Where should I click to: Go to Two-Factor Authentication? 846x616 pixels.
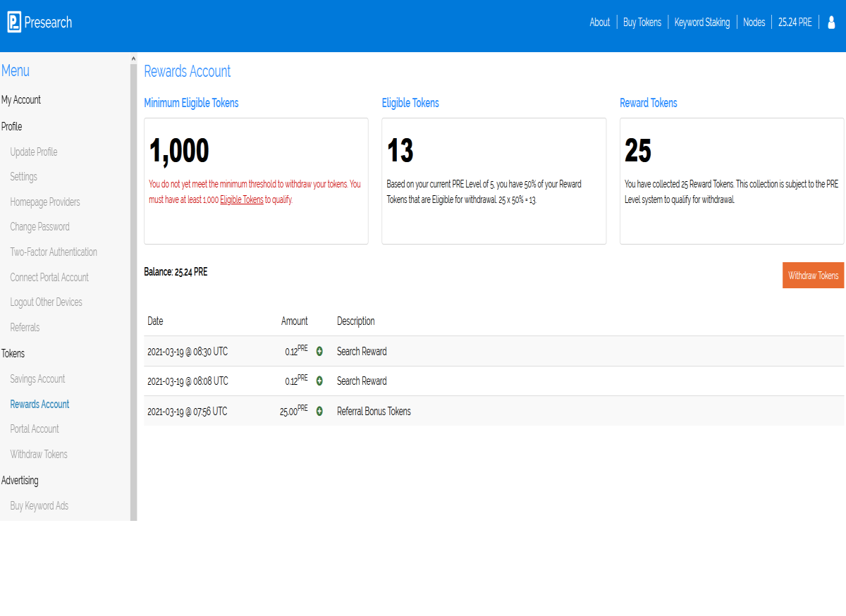pos(54,252)
